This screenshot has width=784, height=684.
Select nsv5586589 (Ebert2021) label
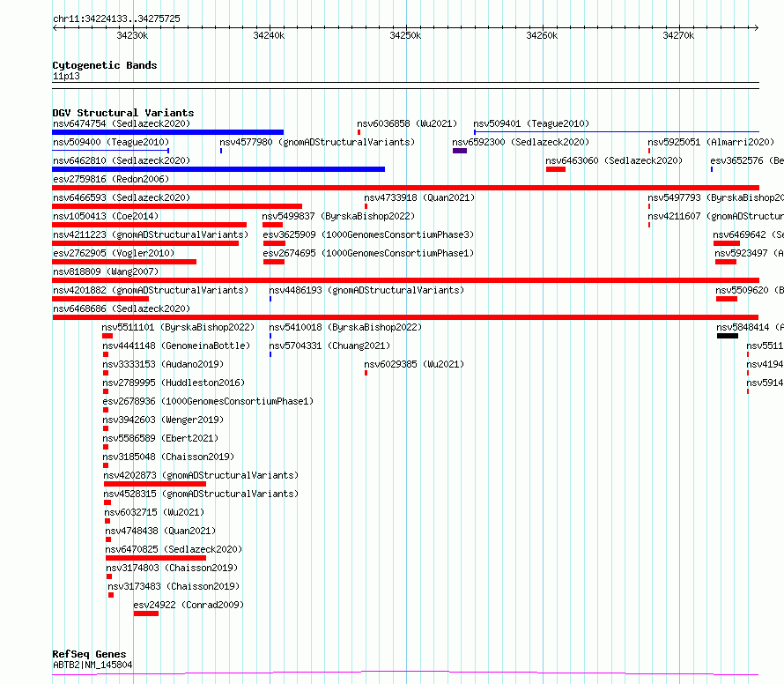tap(160, 438)
